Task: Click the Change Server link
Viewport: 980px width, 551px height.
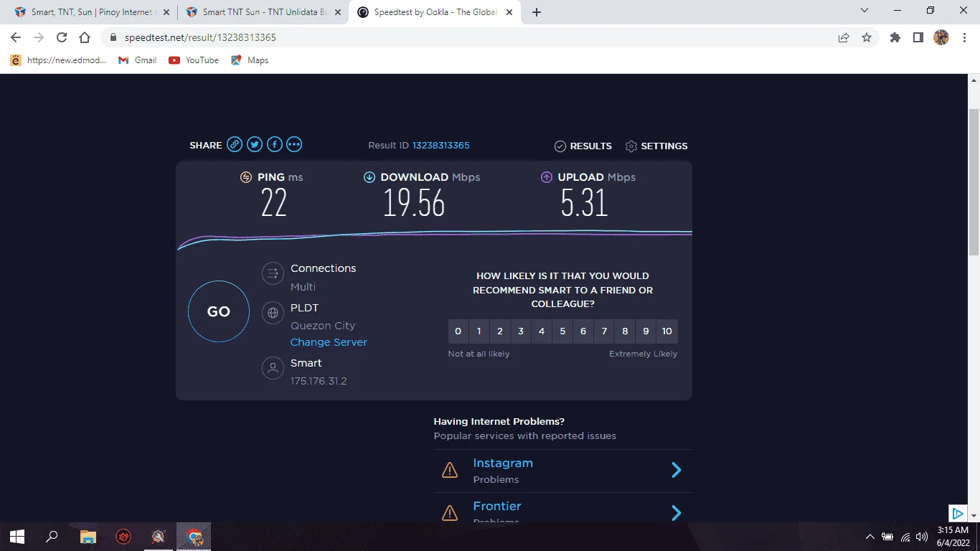Action: (x=329, y=342)
